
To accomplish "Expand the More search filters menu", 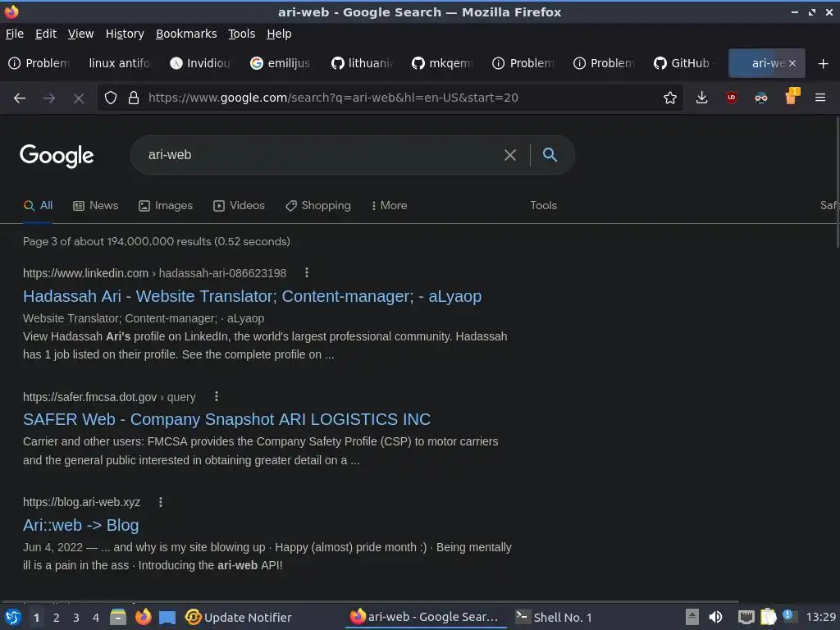I will coord(389,205).
